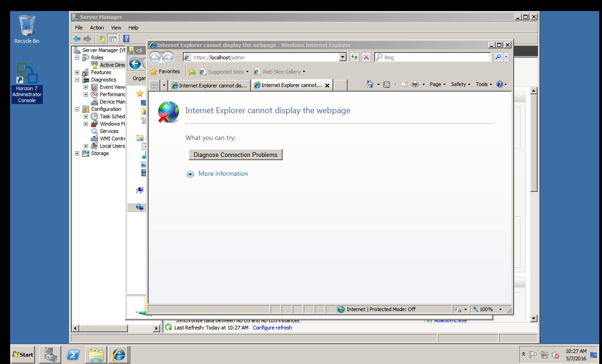The height and width of the screenshot is (364, 602).
Task: Click the Print icon in IE toolbar
Action: tap(415, 84)
